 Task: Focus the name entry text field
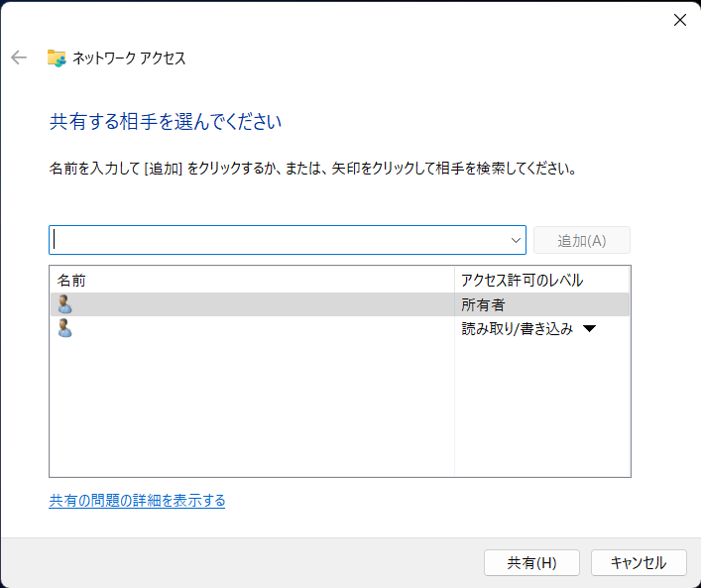tap(278, 240)
